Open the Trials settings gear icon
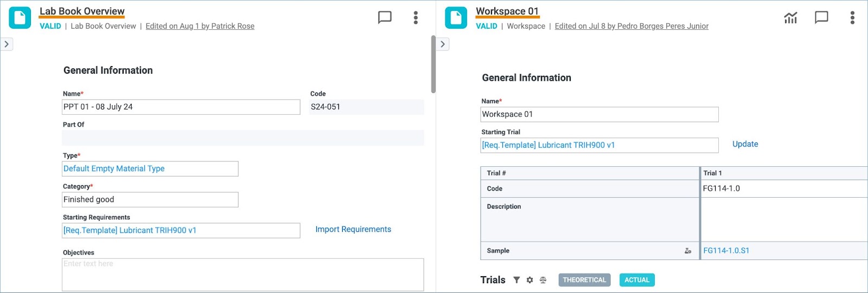 coord(529,280)
